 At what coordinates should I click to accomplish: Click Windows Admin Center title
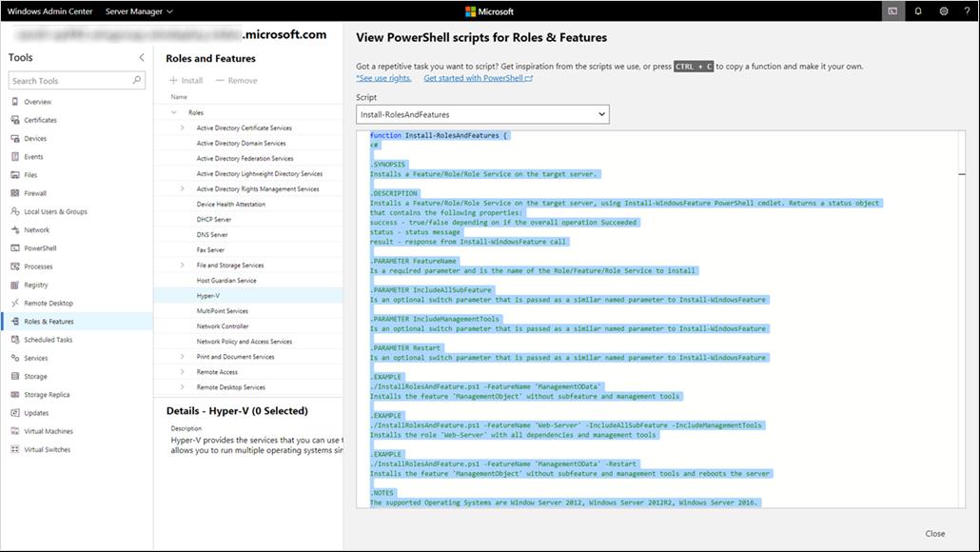[x=50, y=11]
